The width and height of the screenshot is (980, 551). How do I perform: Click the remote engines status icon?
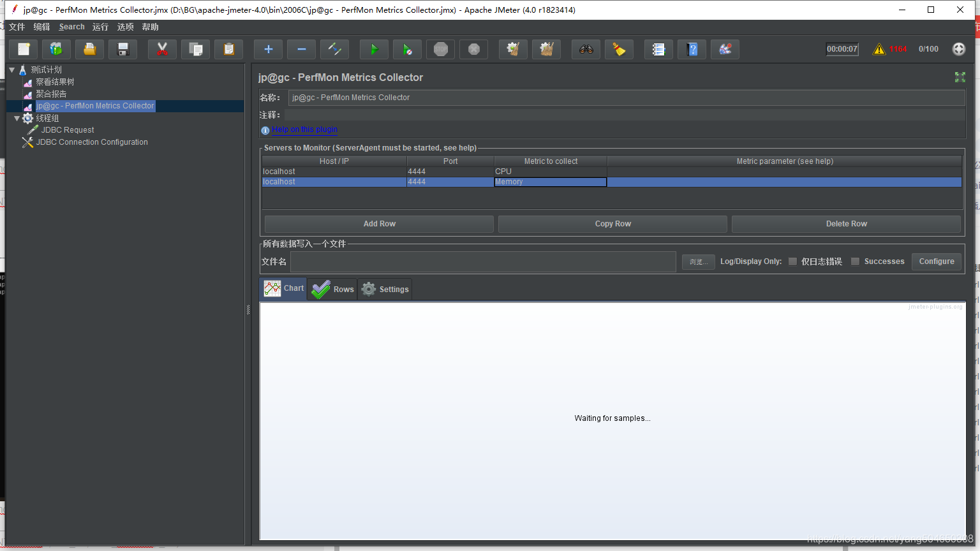959,49
